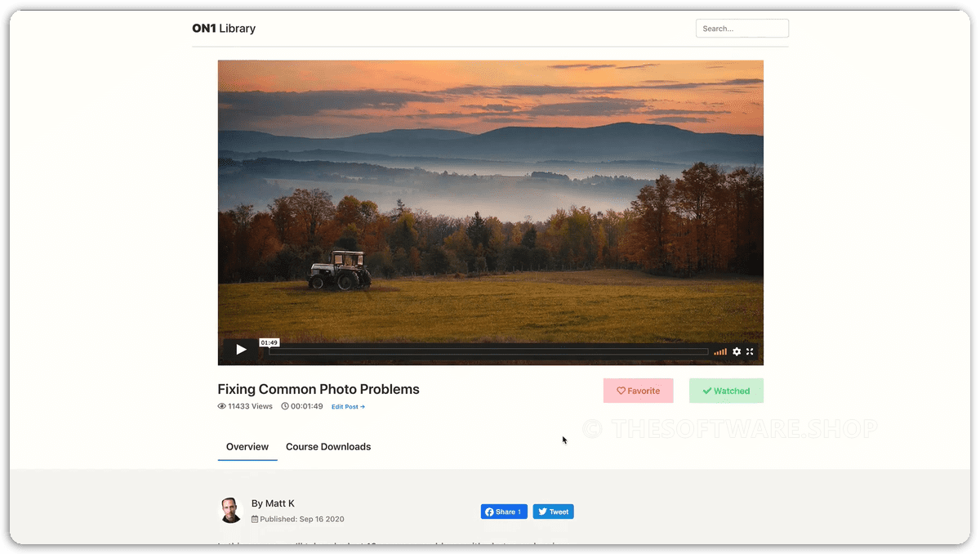Image resolution: width=980 pixels, height=554 pixels.
Task: Click the Published: Sep 16 2020 date text
Action: click(x=301, y=519)
